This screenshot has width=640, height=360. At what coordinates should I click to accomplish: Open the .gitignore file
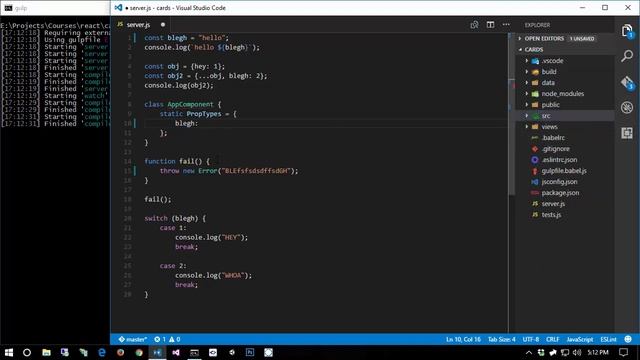pyautogui.click(x=556, y=149)
